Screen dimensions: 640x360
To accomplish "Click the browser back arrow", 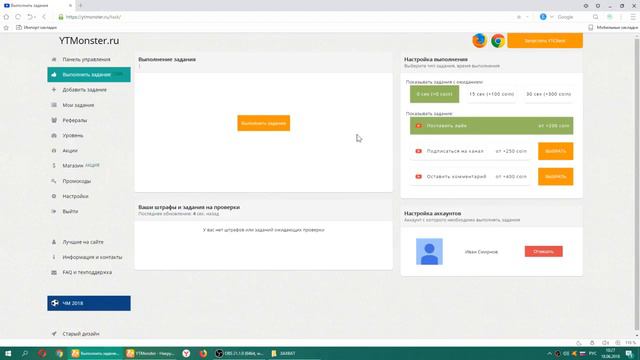I will tap(44, 17).
